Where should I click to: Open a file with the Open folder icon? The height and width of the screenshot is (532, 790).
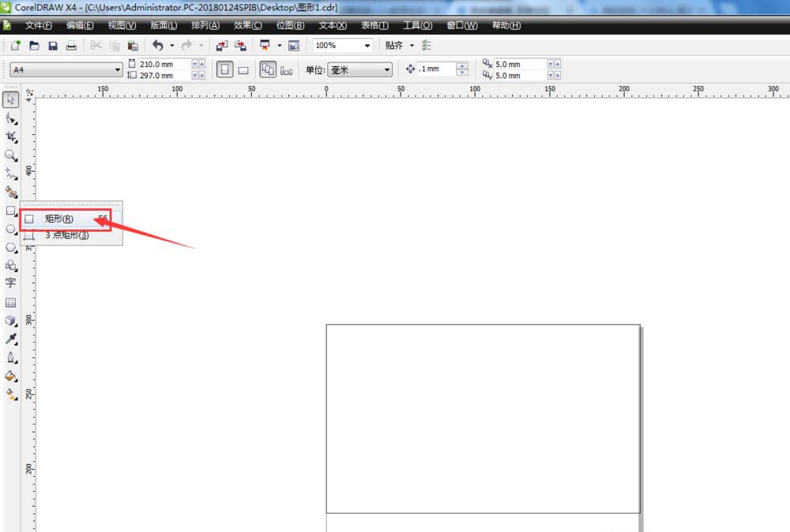34,45
